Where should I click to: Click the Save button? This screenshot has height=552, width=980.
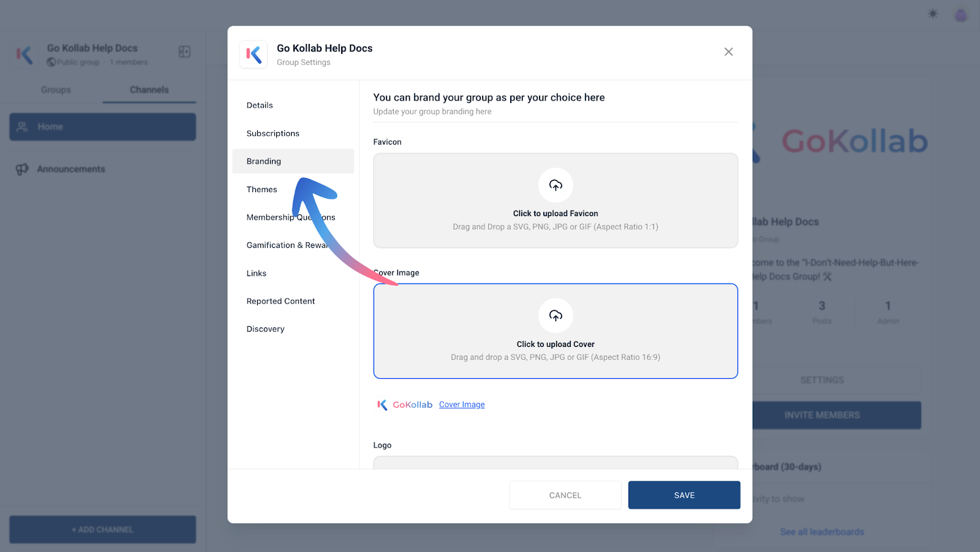pyautogui.click(x=684, y=495)
